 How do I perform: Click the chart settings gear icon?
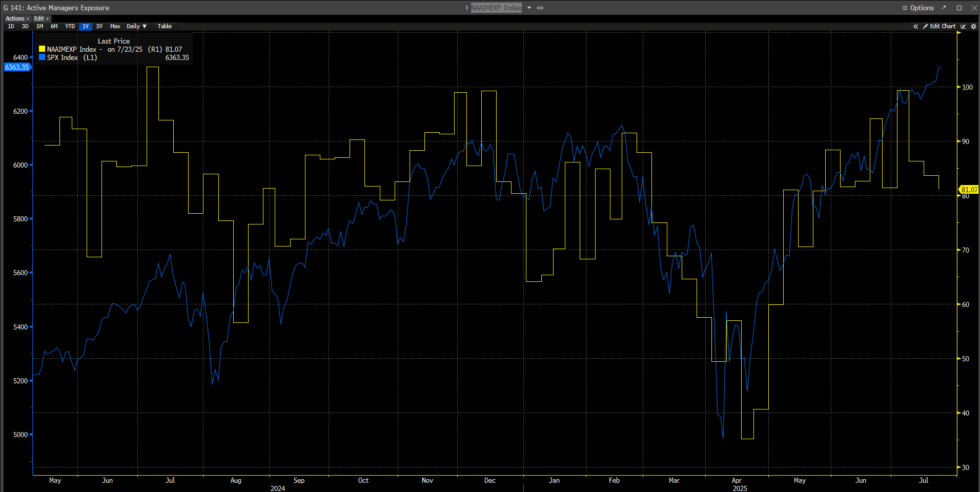(973, 27)
